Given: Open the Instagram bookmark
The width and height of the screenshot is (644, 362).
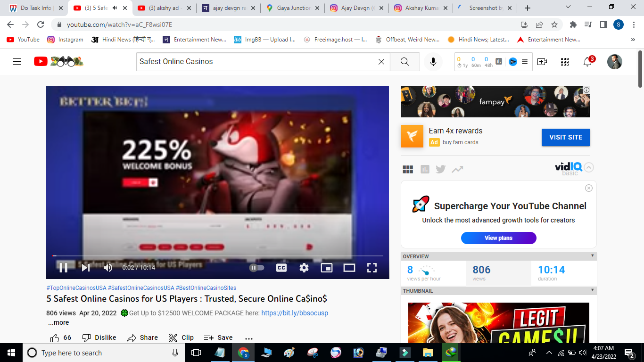Looking at the screenshot, I should pyautogui.click(x=65, y=40).
